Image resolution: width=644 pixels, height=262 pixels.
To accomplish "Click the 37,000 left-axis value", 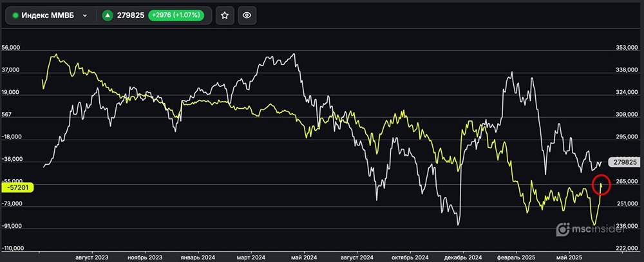I will (11, 70).
